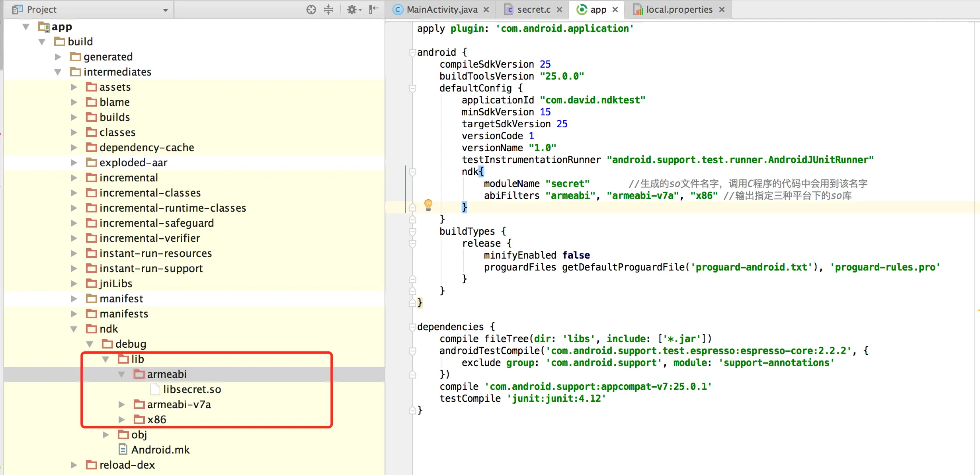
Task: Open the Project panel gear settings
Action: 353,10
